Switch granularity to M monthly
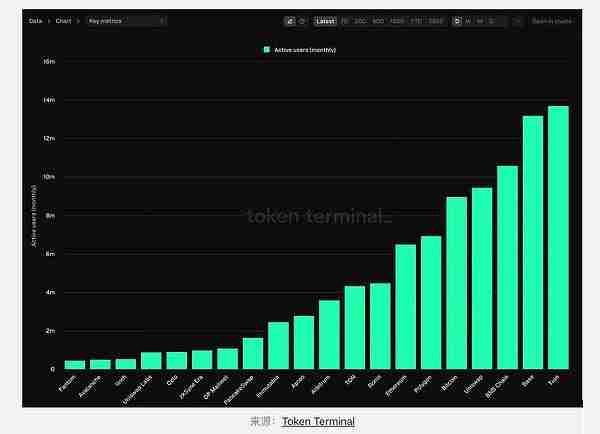Image resolution: width=600 pixels, height=434 pixels. (480, 20)
